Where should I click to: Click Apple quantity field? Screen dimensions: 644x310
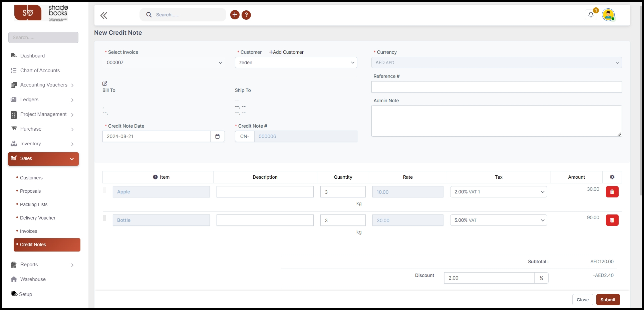pyautogui.click(x=343, y=192)
